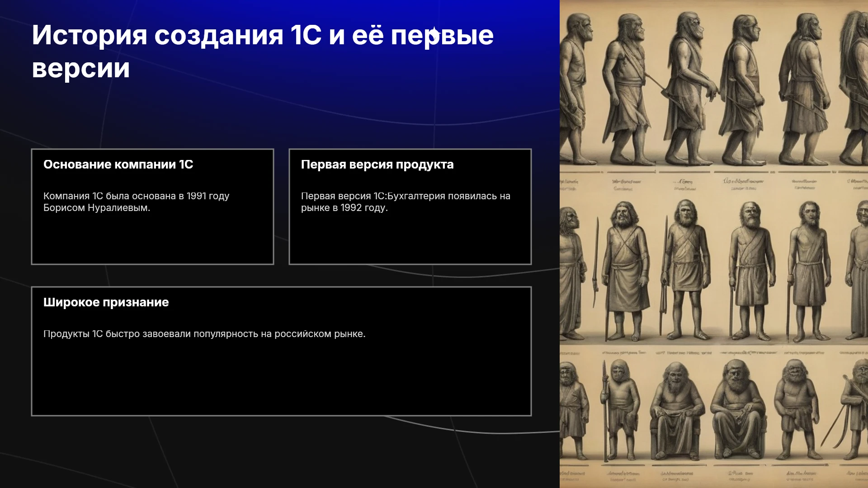Image resolution: width=868 pixels, height=488 pixels.
Task: Click the word 'версии' in the title
Action: pos(81,69)
